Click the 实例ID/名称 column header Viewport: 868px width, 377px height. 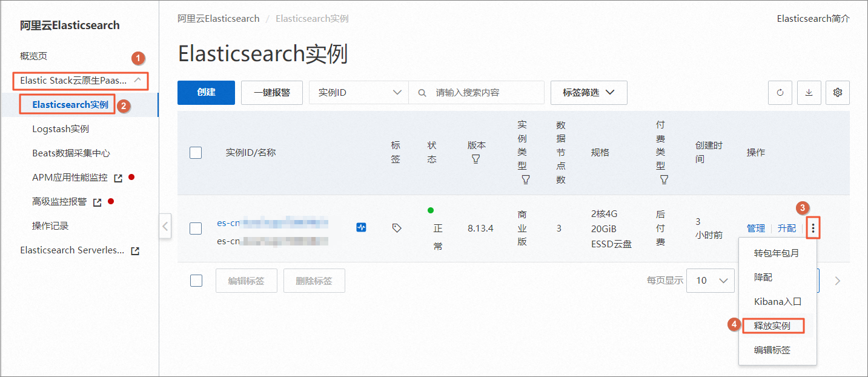pos(251,153)
